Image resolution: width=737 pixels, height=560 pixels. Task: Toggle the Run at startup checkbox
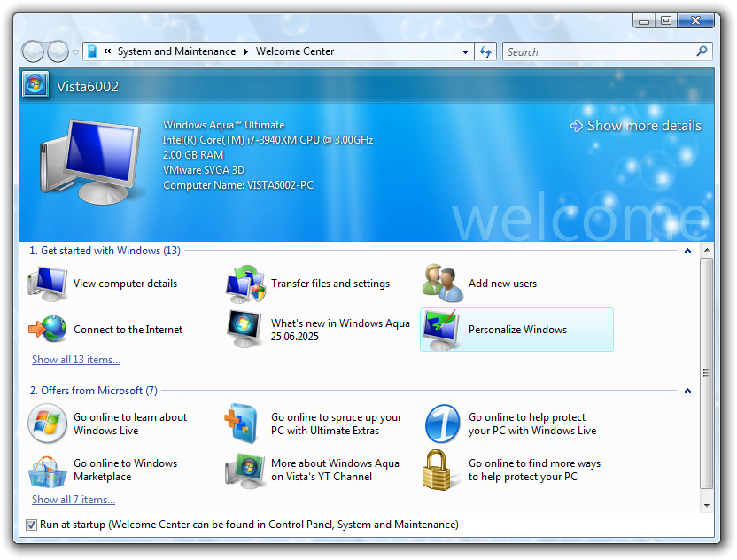click(x=32, y=525)
